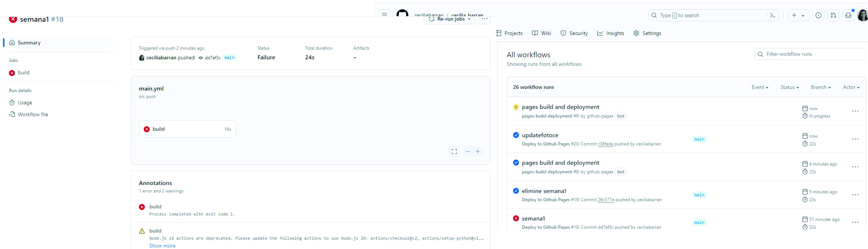Click the Re-run jobs dropdown button

tap(450, 20)
